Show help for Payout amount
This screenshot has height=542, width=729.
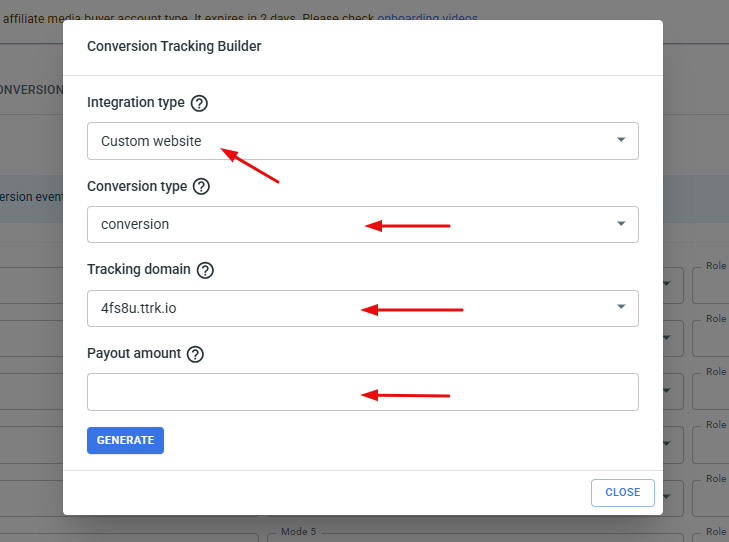195,354
